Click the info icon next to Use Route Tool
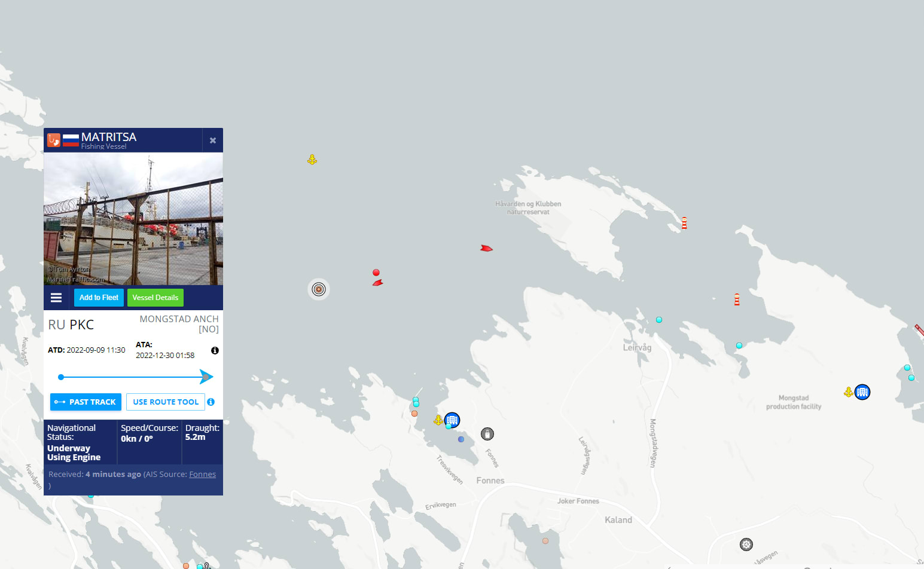Viewport: 924px width, 569px height. point(211,402)
